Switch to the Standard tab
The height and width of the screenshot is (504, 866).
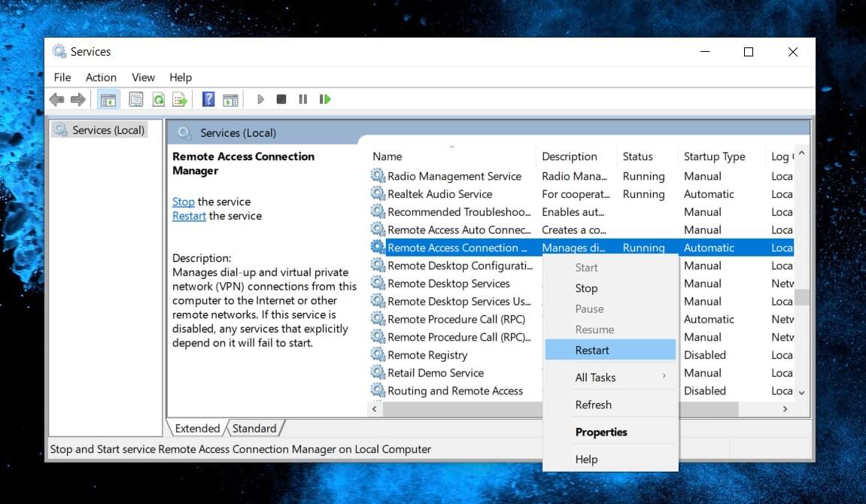pyautogui.click(x=255, y=428)
